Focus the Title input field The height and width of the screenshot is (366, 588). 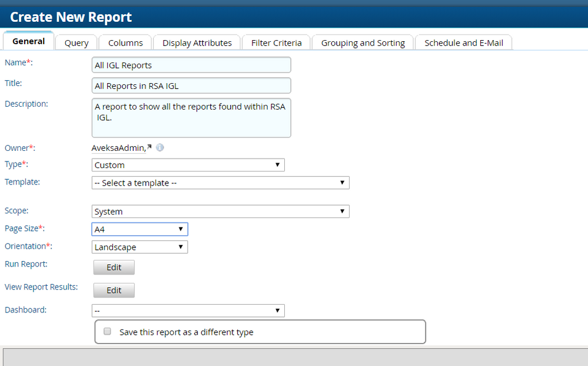[191, 85]
